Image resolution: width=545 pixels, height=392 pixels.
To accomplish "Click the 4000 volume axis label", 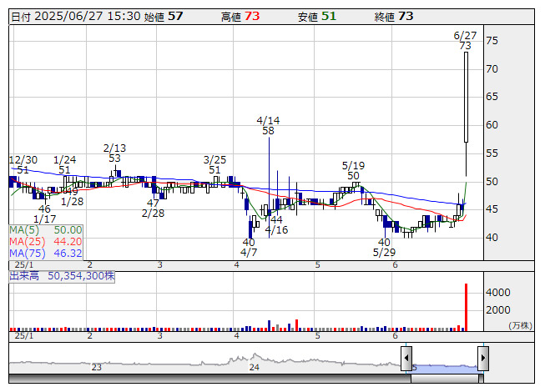I will (497, 293).
